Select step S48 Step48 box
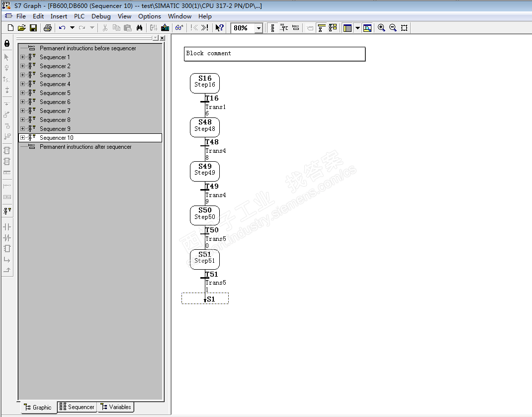 [x=204, y=127]
